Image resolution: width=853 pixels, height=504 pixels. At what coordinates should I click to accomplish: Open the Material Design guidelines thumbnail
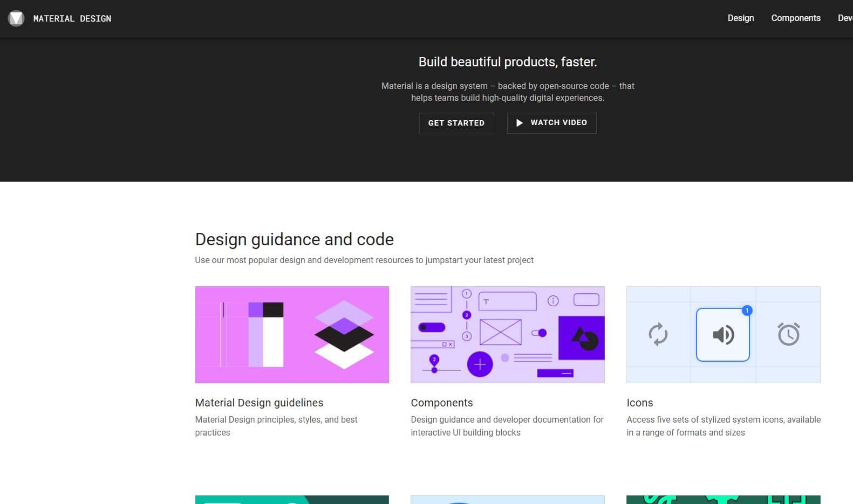(292, 335)
